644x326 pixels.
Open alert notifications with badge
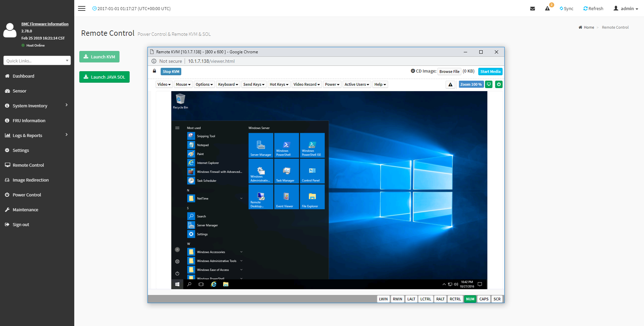547,8
